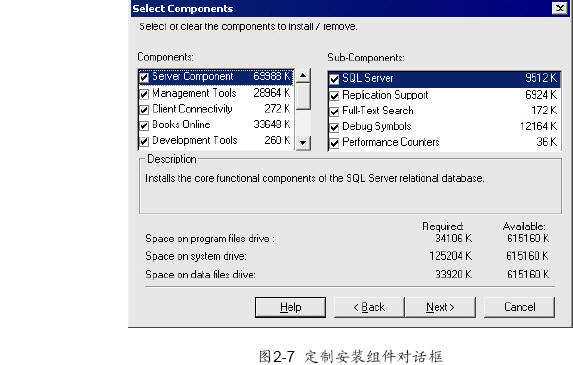
Task: Close the Select Components dialog
Action: [559, 8]
